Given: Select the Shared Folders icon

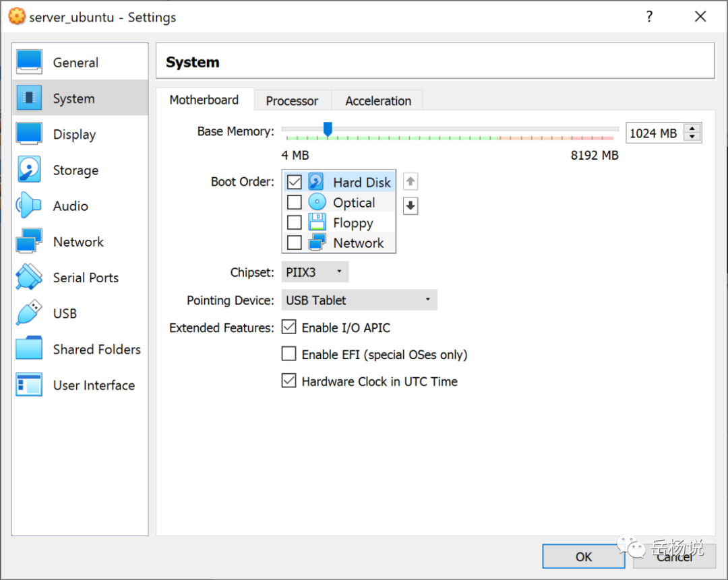Looking at the screenshot, I should click(x=29, y=348).
